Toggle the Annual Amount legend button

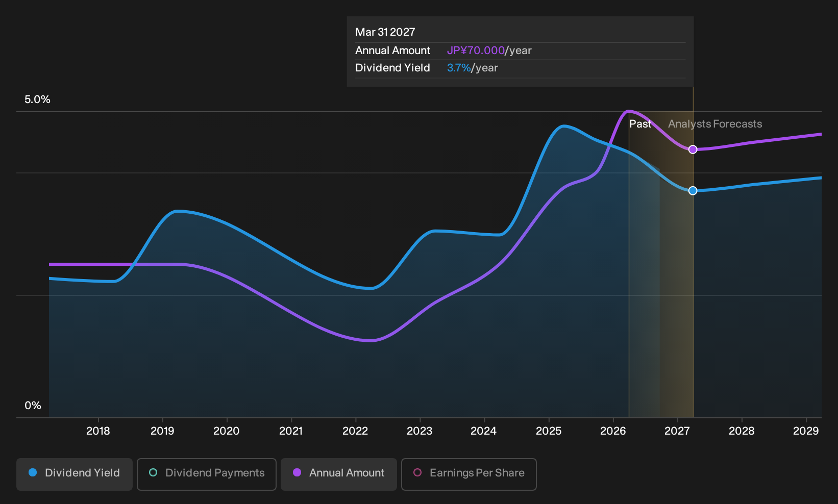click(x=339, y=474)
